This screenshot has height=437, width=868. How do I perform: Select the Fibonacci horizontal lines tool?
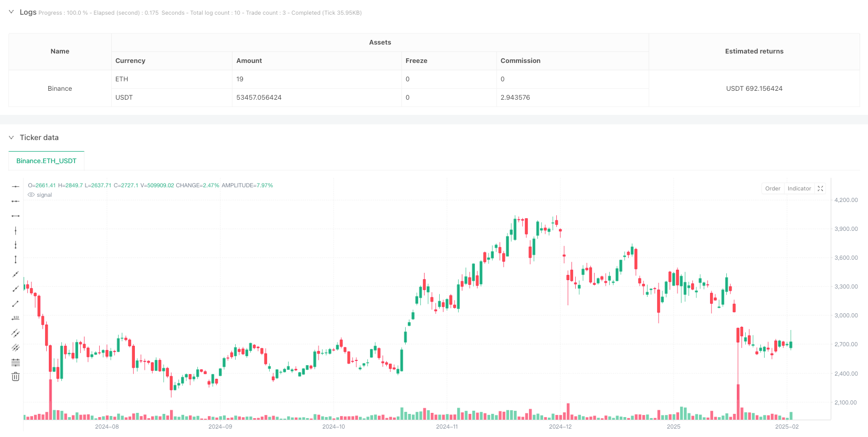click(x=16, y=362)
